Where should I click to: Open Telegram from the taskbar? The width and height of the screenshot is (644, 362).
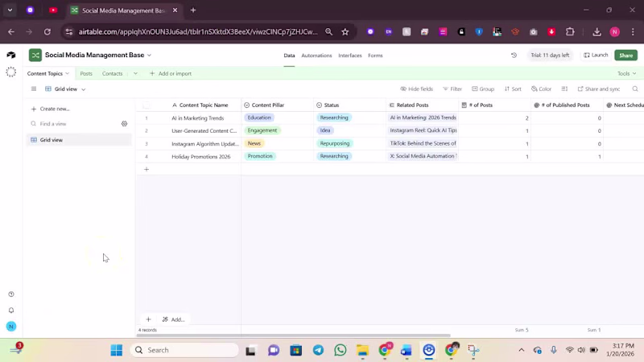click(318, 350)
